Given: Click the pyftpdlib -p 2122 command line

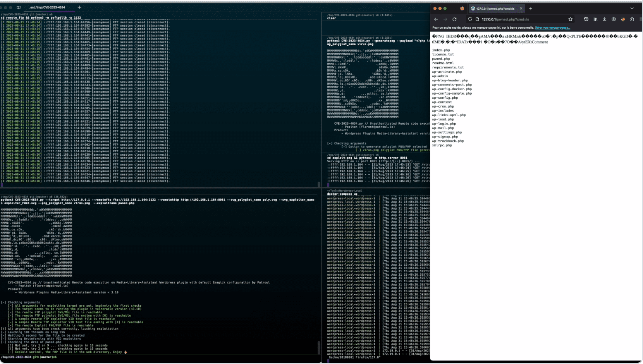Looking at the screenshot, I should pos(41,17).
